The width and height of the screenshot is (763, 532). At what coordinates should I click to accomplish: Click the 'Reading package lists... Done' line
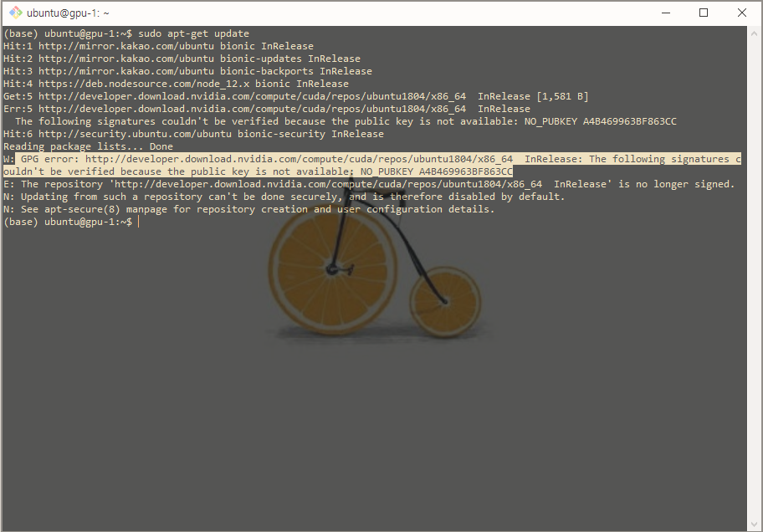tap(88, 146)
